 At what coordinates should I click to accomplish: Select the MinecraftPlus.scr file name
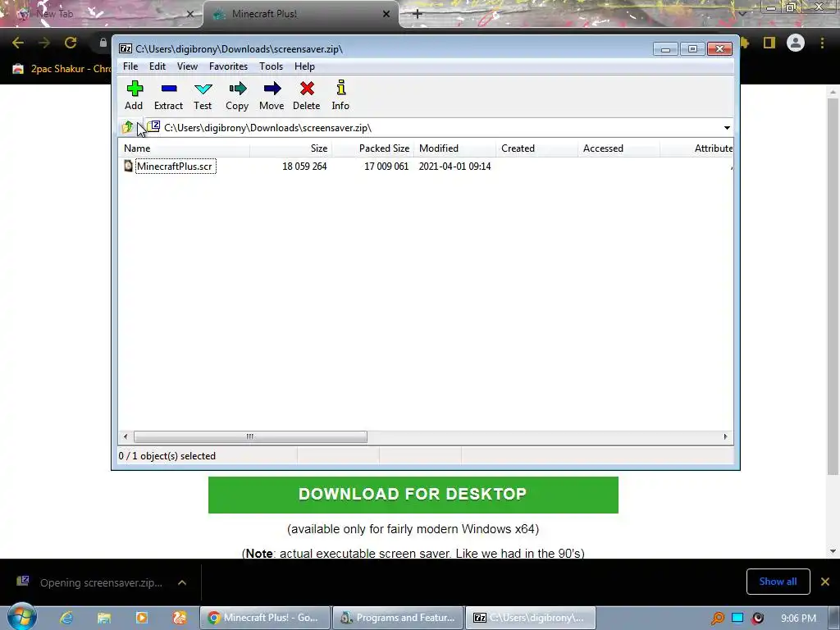point(175,166)
